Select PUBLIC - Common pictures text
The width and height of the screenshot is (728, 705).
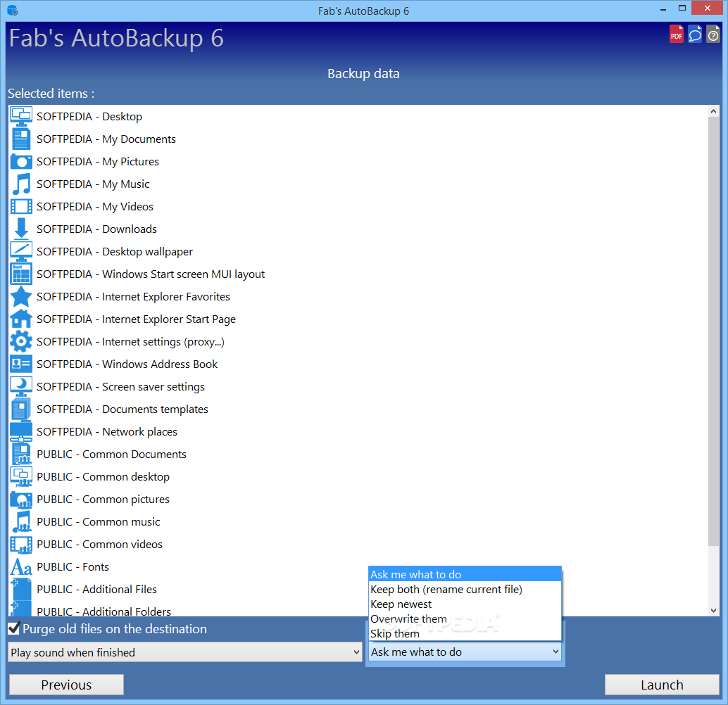(103, 500)
